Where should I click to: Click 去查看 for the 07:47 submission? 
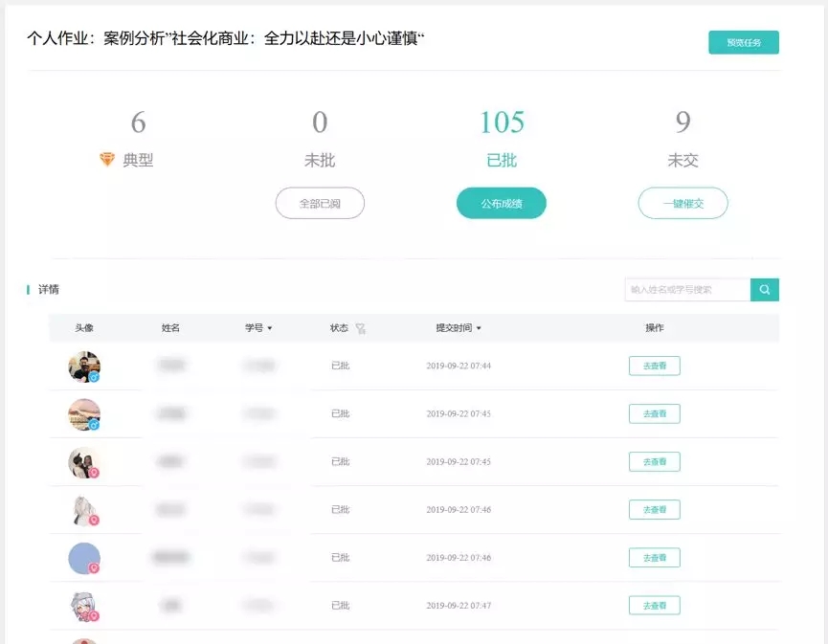(x=654, y=605)
